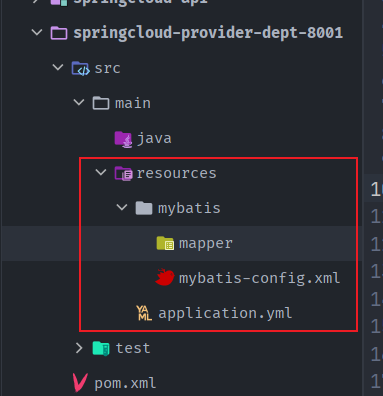The height and width of the screenshot is (396, 383).
Task: Select the mapper folder label
Action: 205,244
